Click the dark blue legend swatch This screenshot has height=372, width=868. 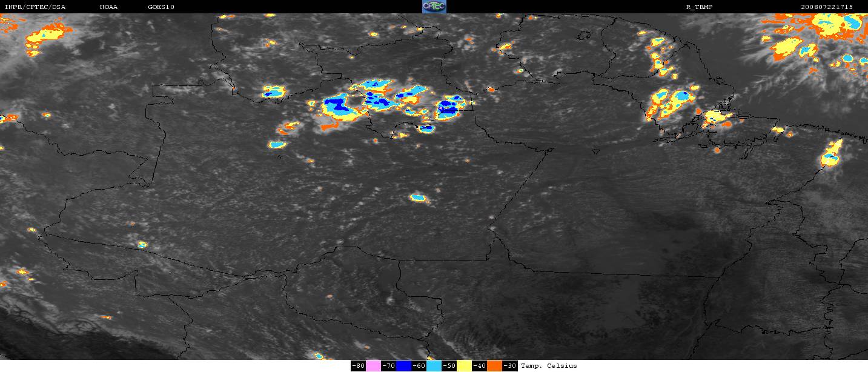pyautogui.click(x=403, y=366)
